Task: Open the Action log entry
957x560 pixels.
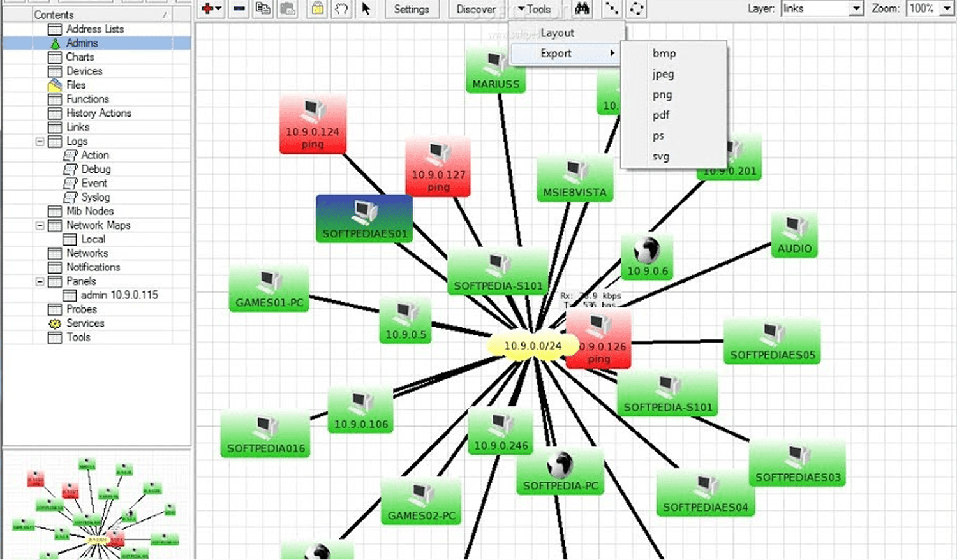Action: coord(94,155)
